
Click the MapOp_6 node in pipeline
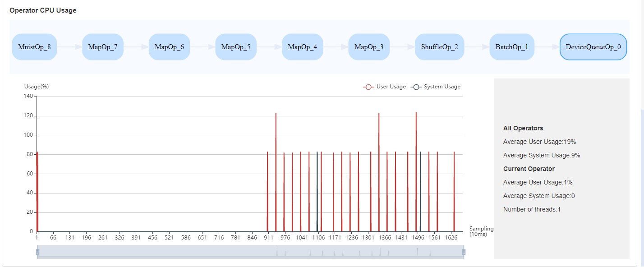click(x=169, y=47)
